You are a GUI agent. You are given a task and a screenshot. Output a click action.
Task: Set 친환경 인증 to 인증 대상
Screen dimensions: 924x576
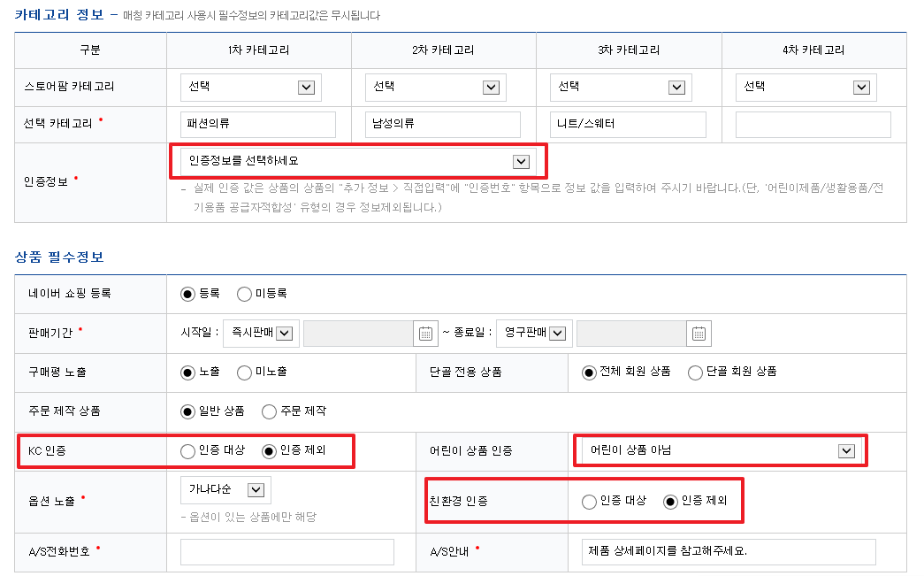(589, 502)
